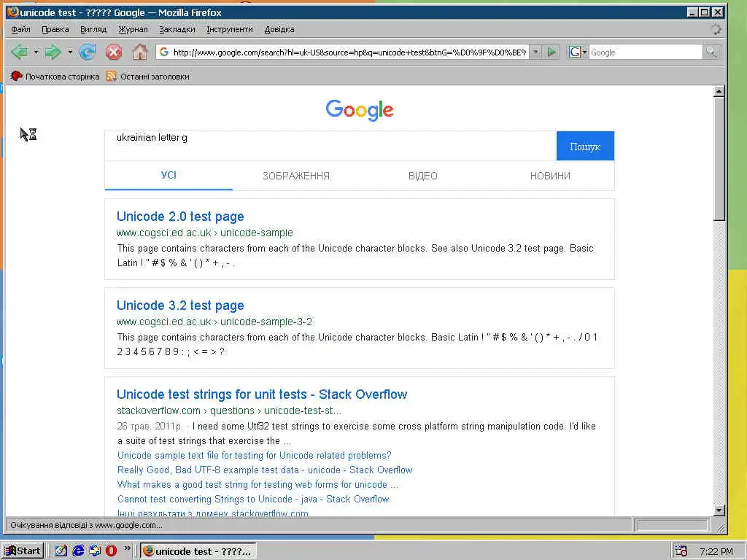This screenshot has width=747, height=560.
Task: Open the Unicode 2.0 test page result
Action: pos(180,216)
